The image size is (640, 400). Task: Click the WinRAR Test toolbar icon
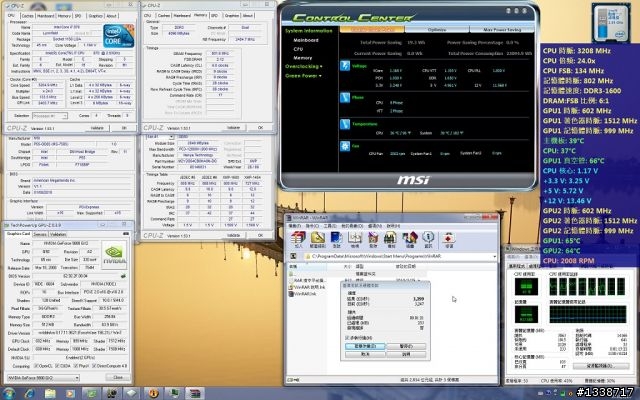click(336, 240)
